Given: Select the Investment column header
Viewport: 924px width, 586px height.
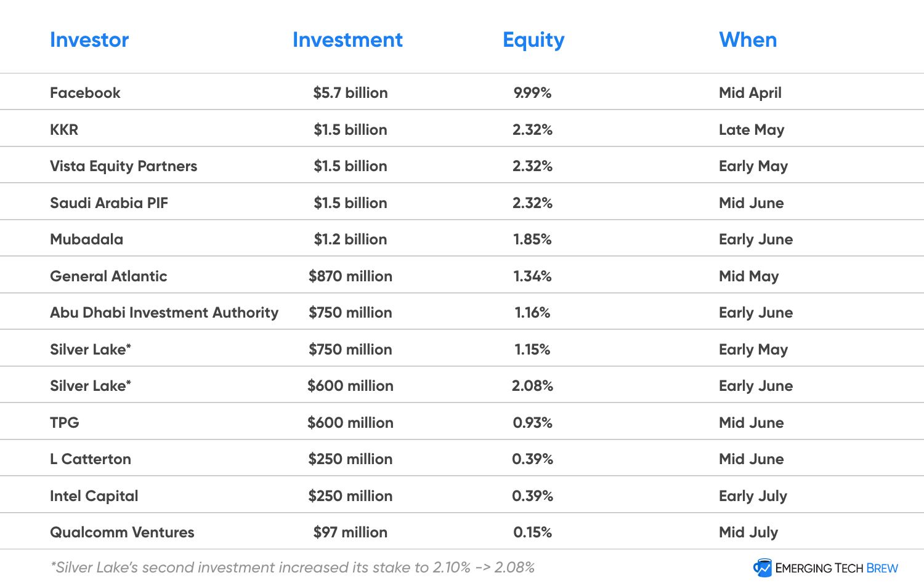Looking at the screenshot, I should (x=347, y=40).
